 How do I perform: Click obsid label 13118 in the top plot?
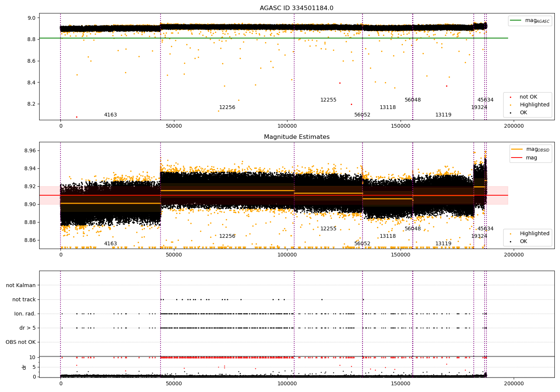click(388, 108)
